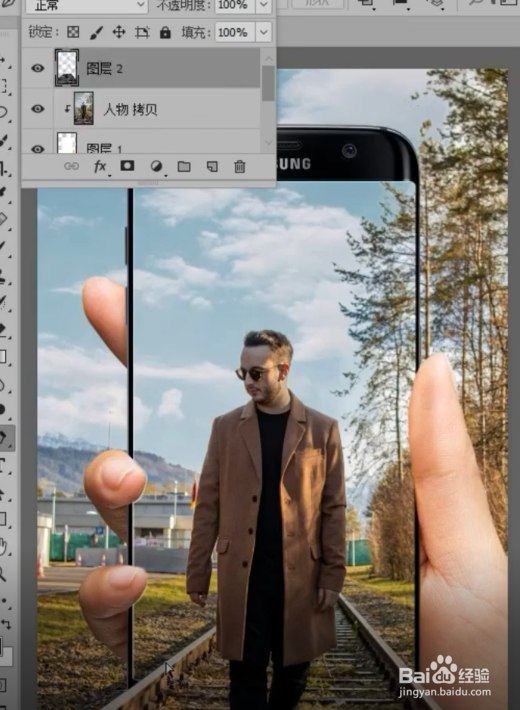This screenshot has height=710, width=520.
Task: Hide the 人物 拷贝 layer
Action: click(x=38, y=109)
